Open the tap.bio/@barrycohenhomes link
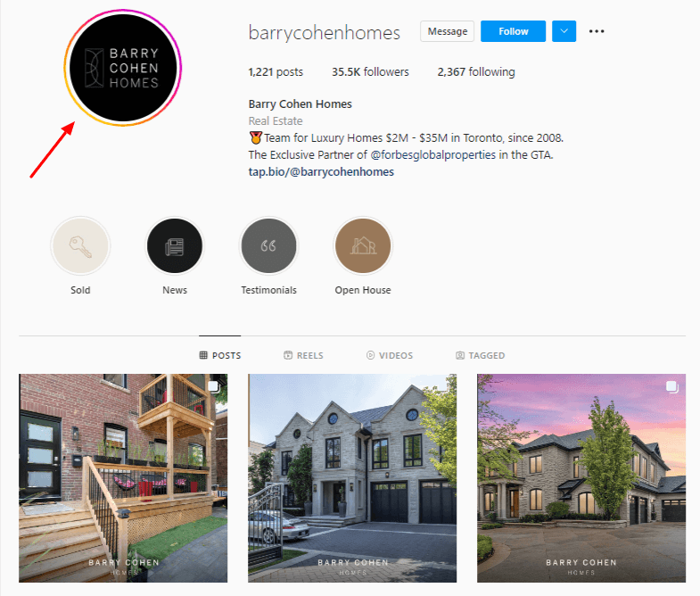Screen dimensions: 700x596 [321, 172]
